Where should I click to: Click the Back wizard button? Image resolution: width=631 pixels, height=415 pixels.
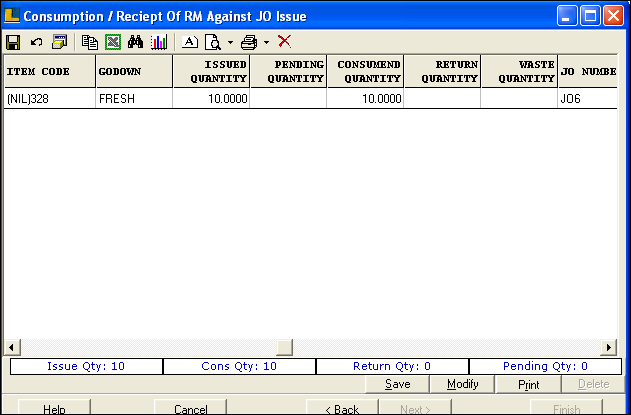[342, 409]
